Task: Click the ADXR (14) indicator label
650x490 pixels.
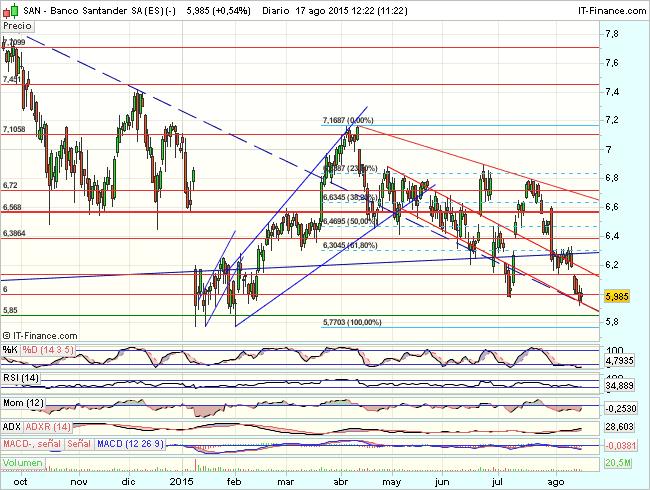Action: 48,427
